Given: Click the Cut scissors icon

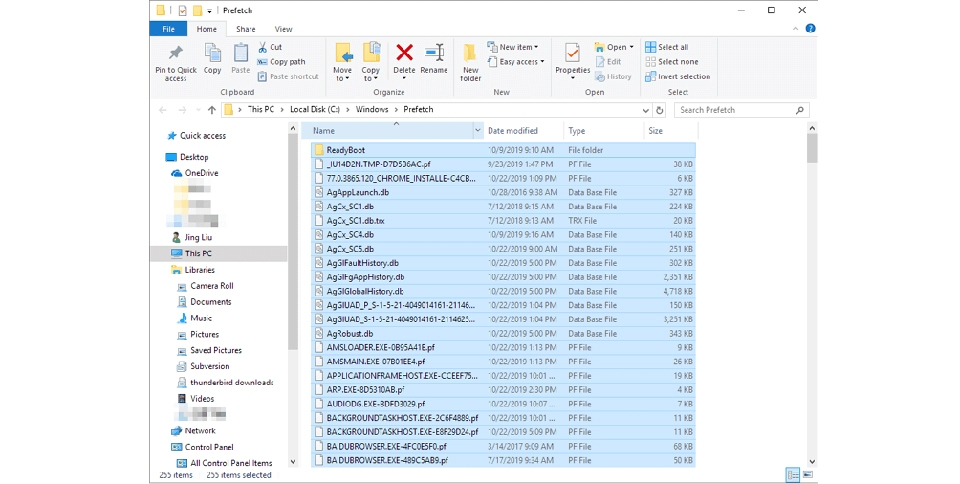Looking at the screenshot, I should (x=263, y=47).
